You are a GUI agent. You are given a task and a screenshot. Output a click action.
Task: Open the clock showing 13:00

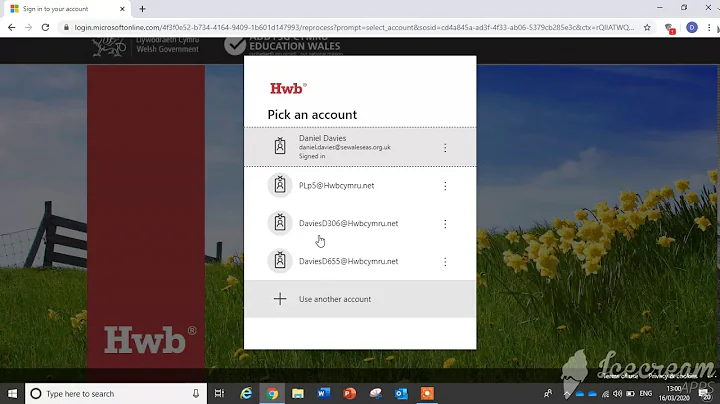(x=674, y=393)
